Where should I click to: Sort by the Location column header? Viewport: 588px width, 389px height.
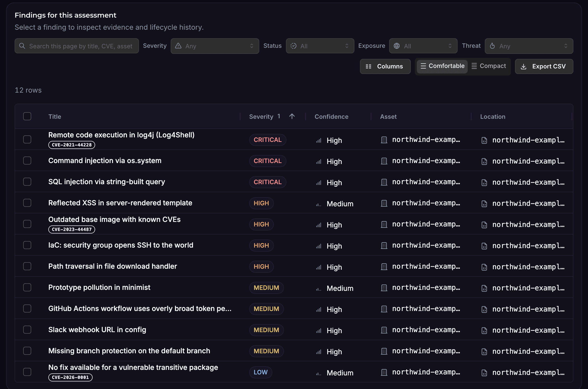[x=493, y=116]
